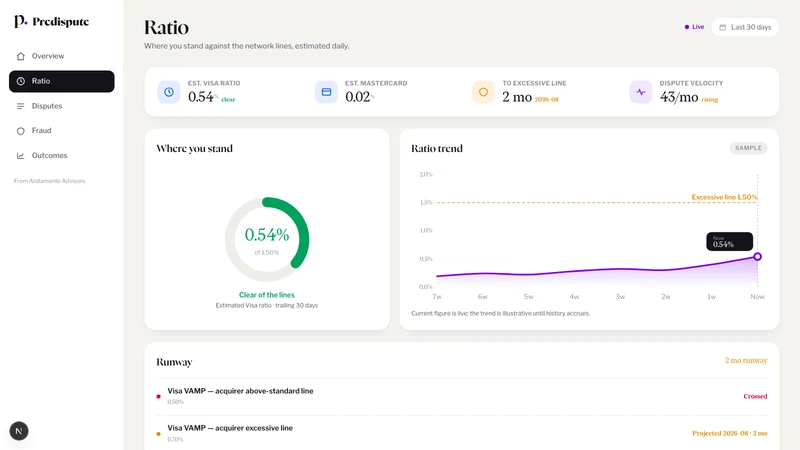Click orange dot beside acquirer excessive line
800x450 pixels.
tap(158, 434)
